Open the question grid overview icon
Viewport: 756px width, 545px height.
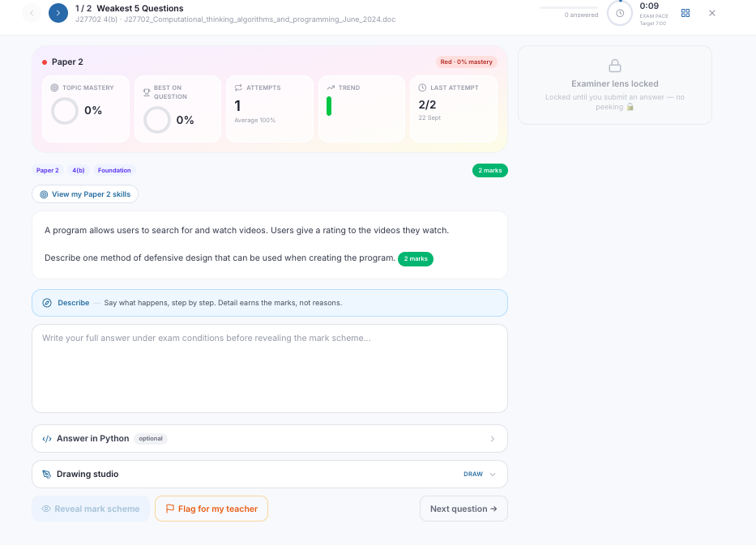click(x=686, y=13)
